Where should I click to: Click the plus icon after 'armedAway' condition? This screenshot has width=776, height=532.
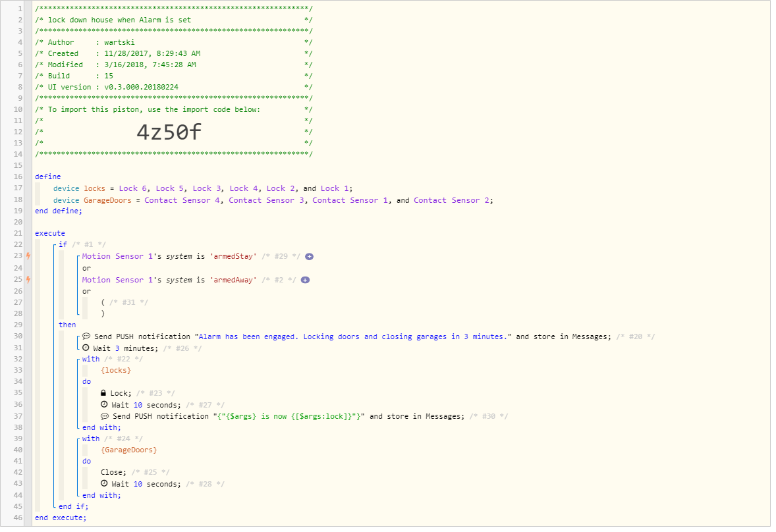306,280
